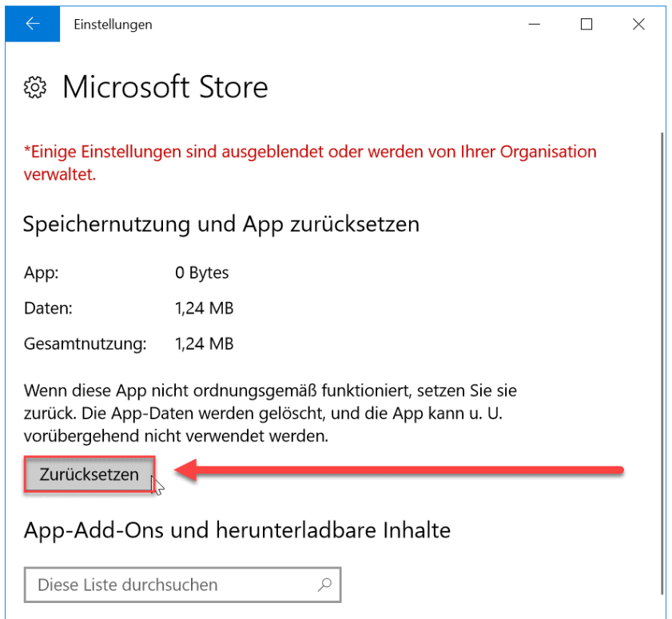Click the magnifier icon in the search box

click(324, 585)
